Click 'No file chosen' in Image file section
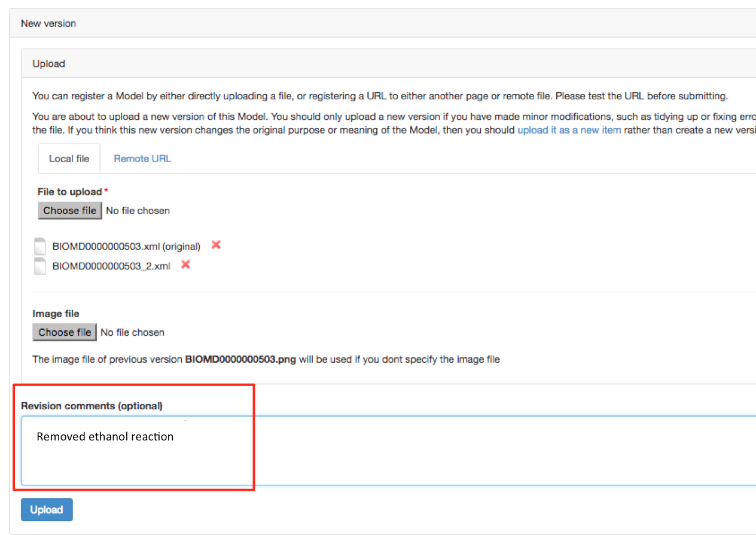The height and width of the screenshot is (535, 756). point(132,332)
